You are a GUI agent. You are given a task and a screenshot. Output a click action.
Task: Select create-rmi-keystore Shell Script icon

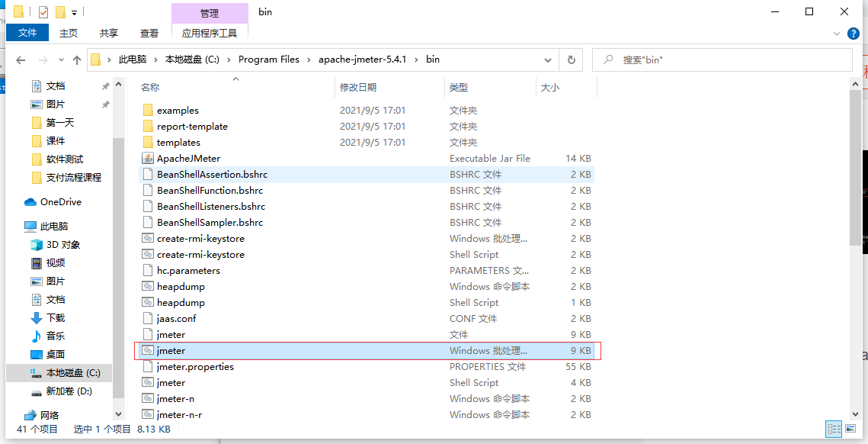147,255
